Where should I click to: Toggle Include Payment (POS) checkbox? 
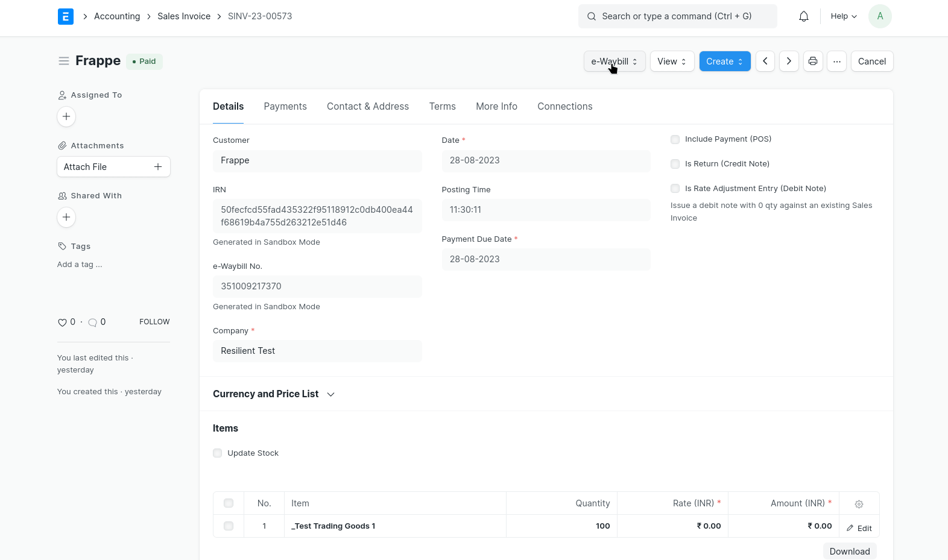(675, 139)
